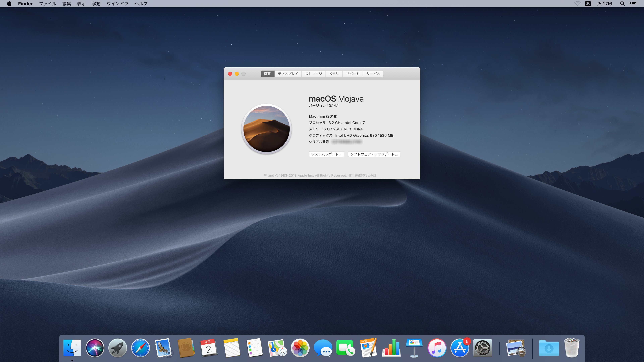The width and height of the screenshot is (644, 362).
Task: Open FaceTime green camera icon
Action: [x=346, y=348]
